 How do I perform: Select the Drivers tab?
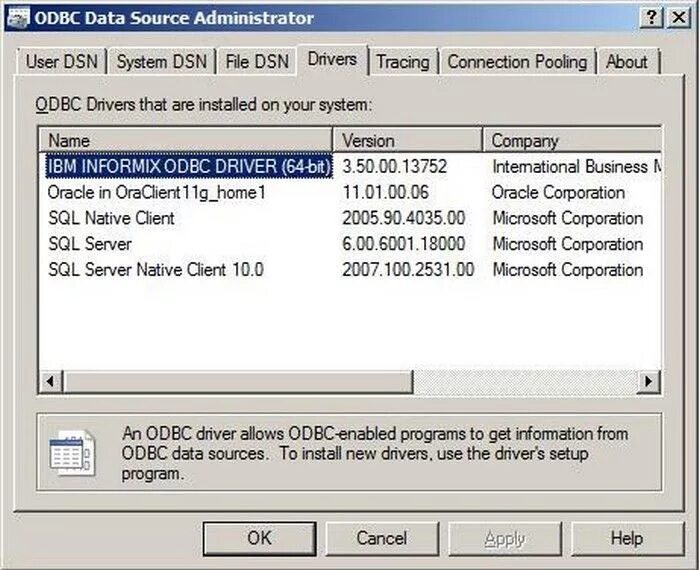point(332,59)
